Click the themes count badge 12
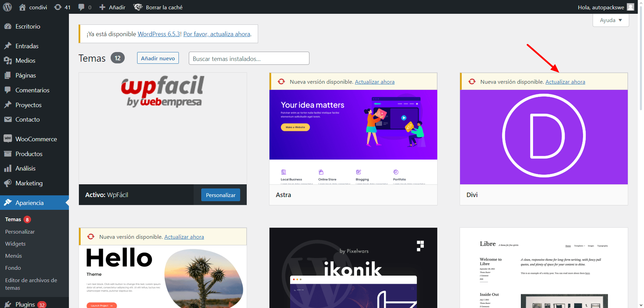 [x=117, y=58]
